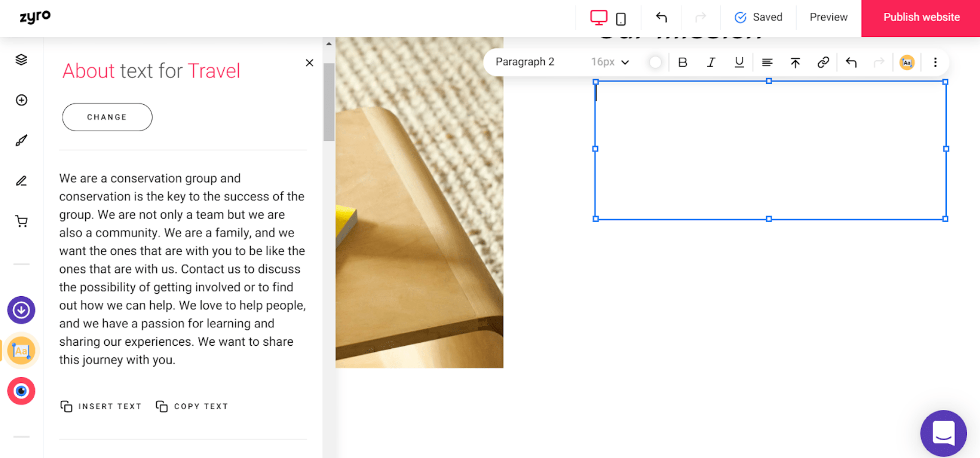Click the CHANGE button

[107, 117]
